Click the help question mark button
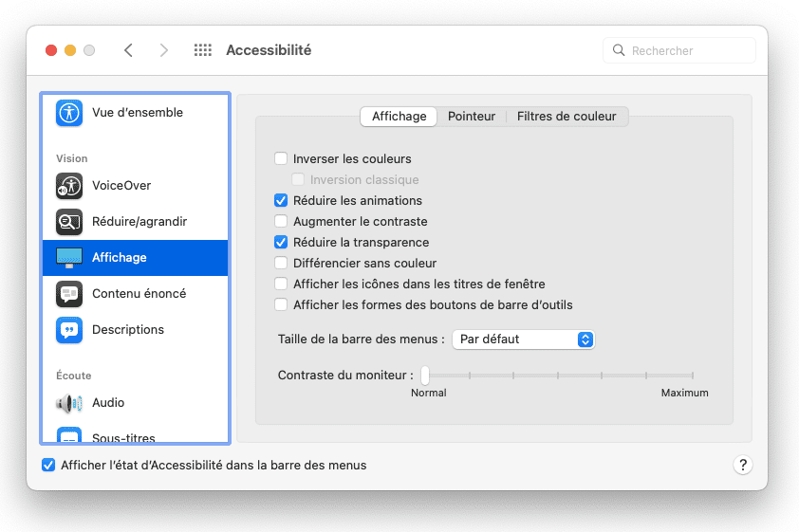 (x=742, y=466)
